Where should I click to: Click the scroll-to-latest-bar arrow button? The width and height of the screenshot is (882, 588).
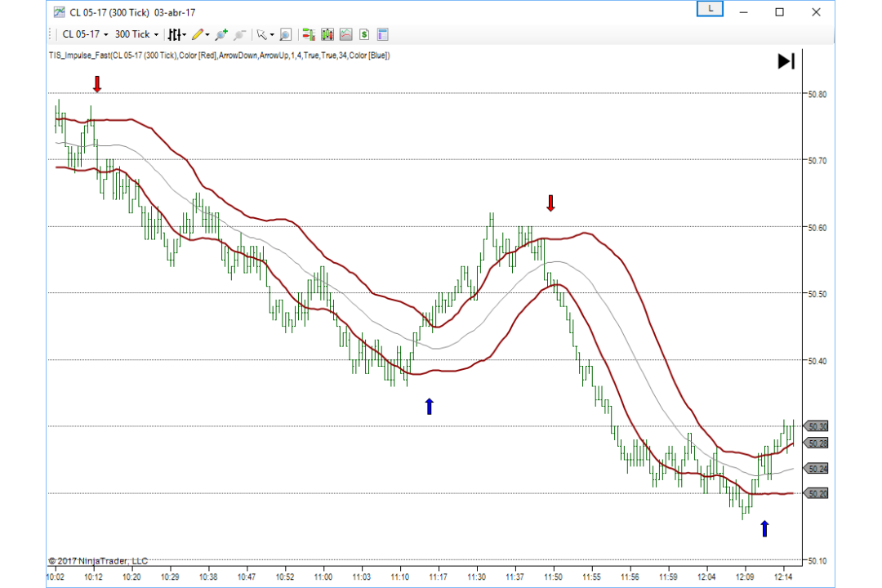point(786,60)
